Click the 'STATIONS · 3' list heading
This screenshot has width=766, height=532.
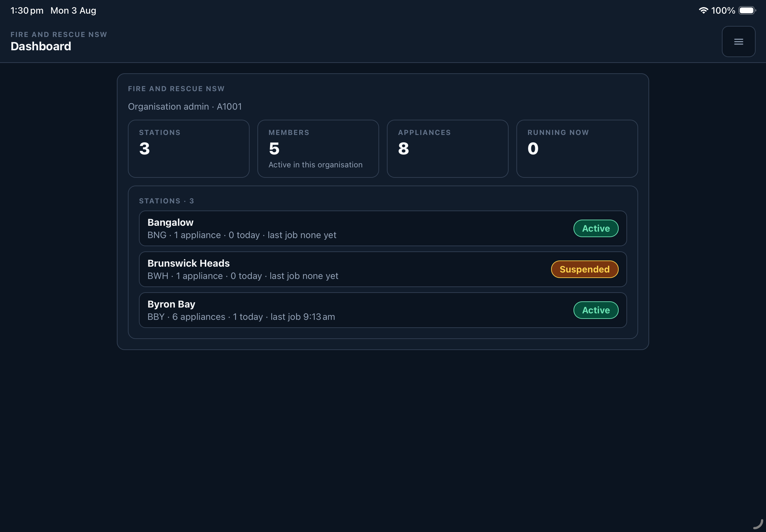click(167, 201)
